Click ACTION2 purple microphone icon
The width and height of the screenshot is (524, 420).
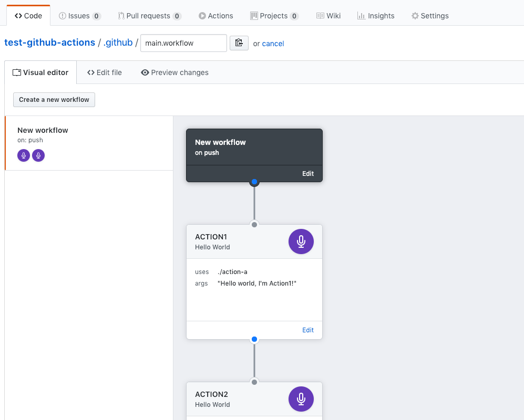pyautogui.click(x=301, y=399)
